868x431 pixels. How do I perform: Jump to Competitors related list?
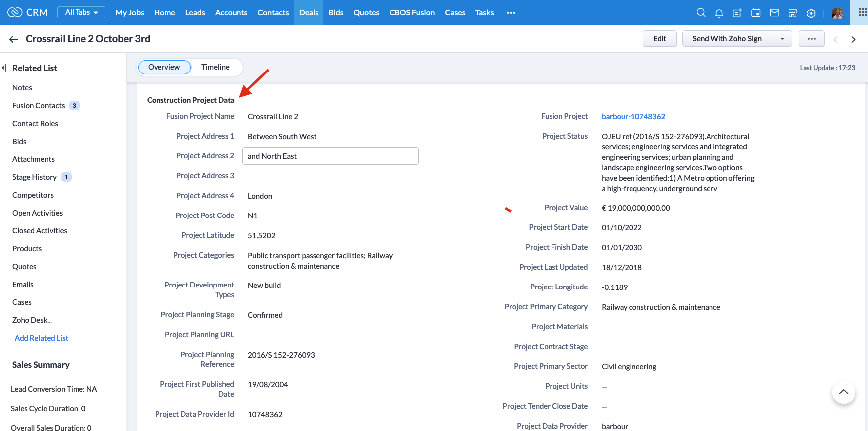pos(33,195)
